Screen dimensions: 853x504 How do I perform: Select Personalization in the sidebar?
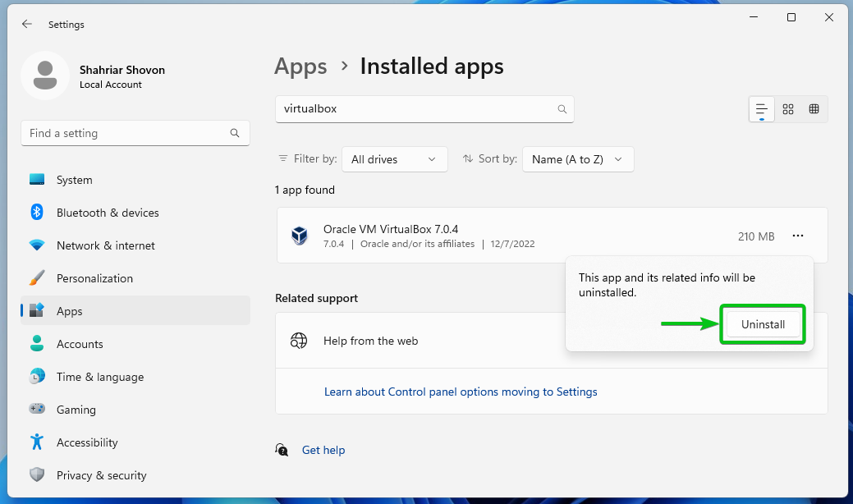94,278
